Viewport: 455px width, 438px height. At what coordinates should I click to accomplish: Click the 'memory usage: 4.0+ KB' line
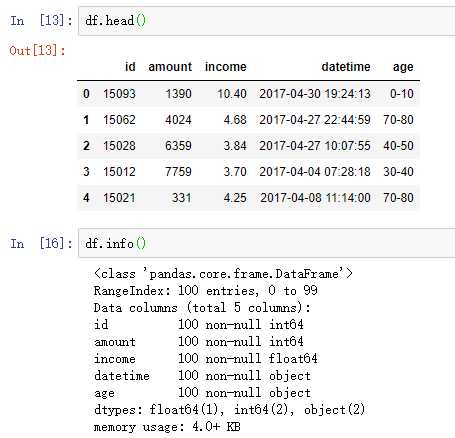tap(167, 427)
